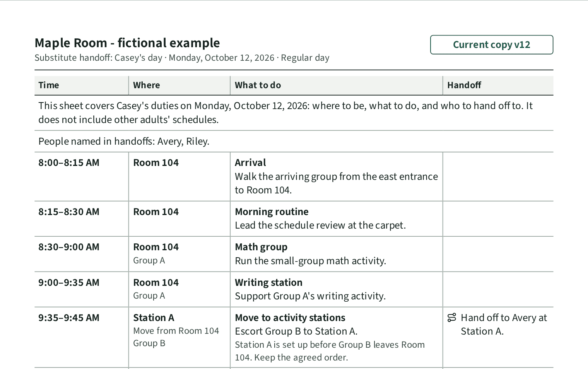This screenshot has height=369, width=588.
Task: Click the Move from Room 104 note
Action: click(x=176, y=331)
